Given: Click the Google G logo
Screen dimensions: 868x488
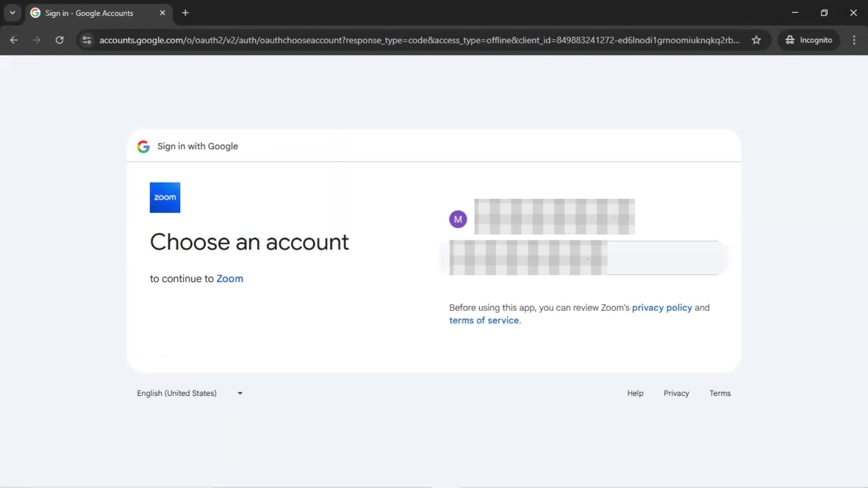Looking at the screenshot, I should pos(143,146).
